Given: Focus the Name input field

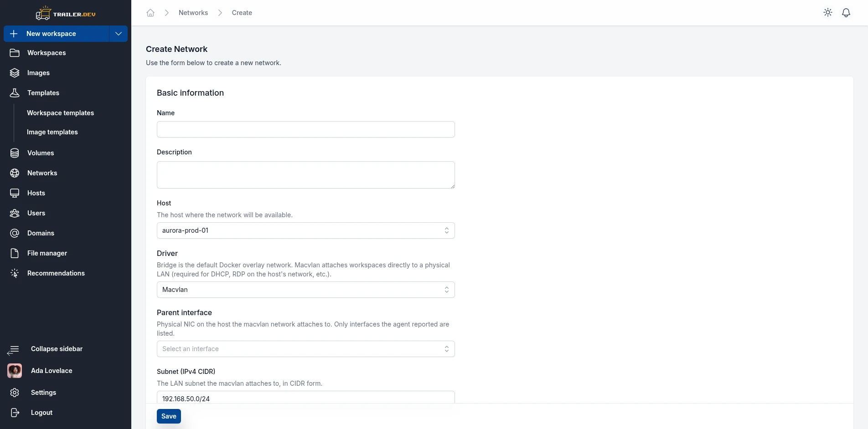Looking at the screenshot, I should (306, 129).
